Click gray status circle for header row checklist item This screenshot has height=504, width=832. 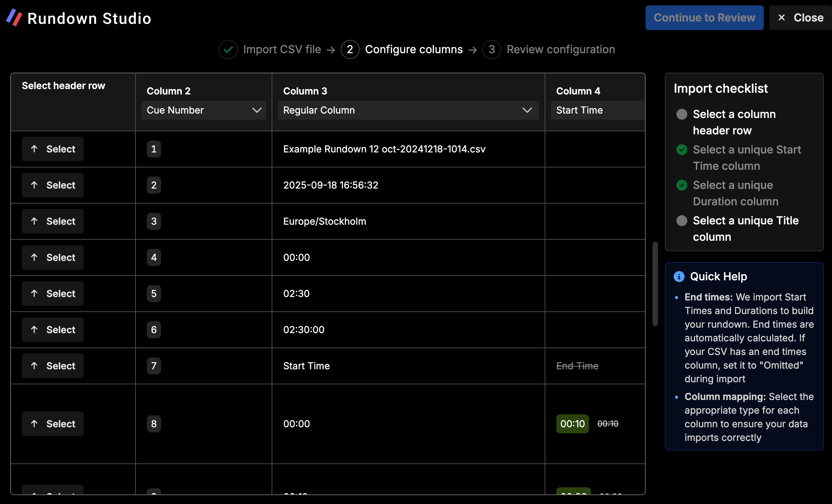[682, 114]
